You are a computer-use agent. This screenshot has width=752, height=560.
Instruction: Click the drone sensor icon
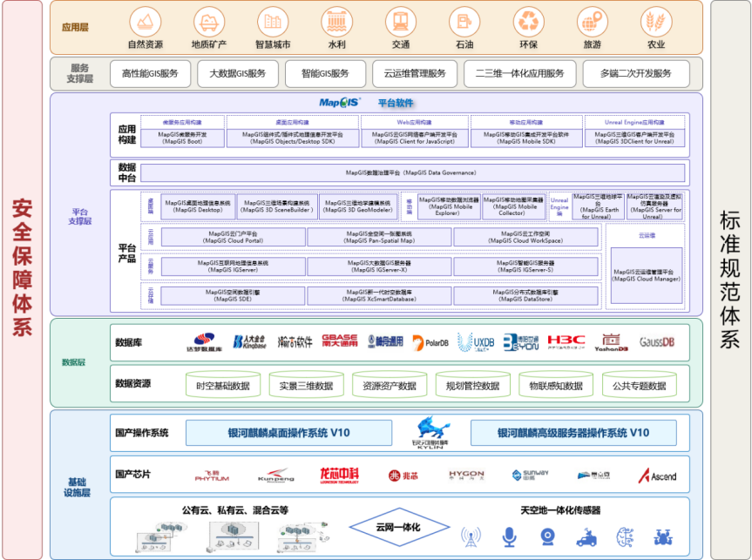[663, 537]
